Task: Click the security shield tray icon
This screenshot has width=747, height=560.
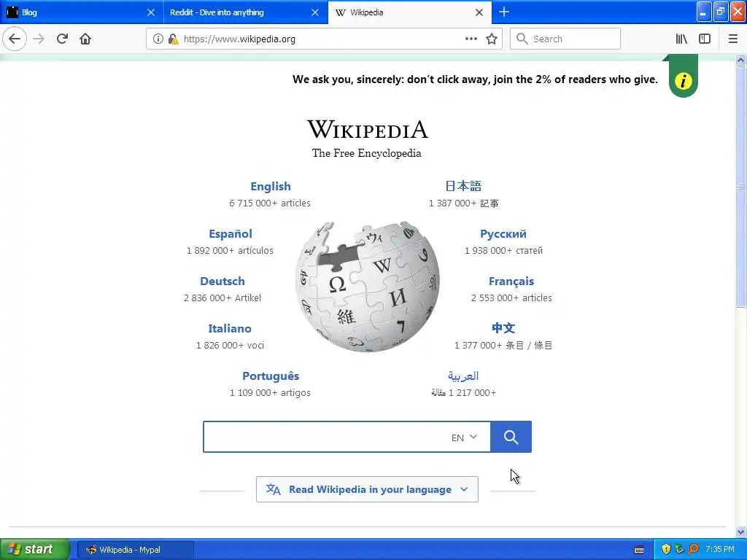Action: [666, 549]
